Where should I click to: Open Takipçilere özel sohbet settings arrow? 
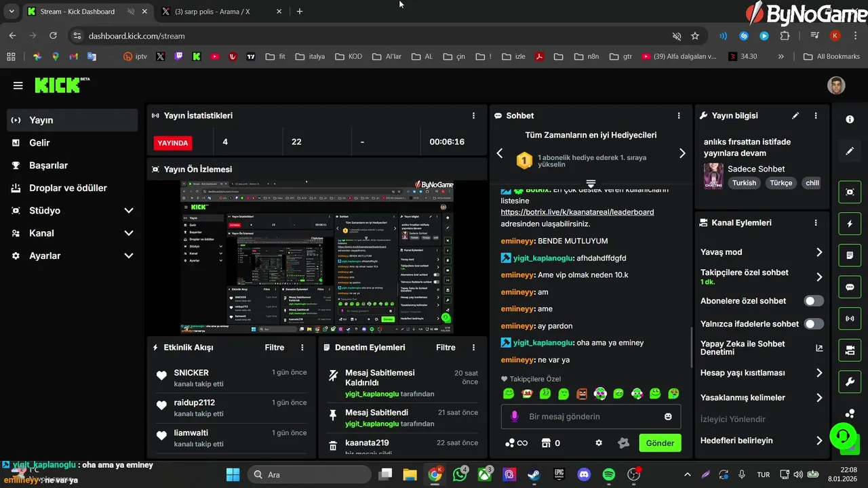tap(819, 277)
